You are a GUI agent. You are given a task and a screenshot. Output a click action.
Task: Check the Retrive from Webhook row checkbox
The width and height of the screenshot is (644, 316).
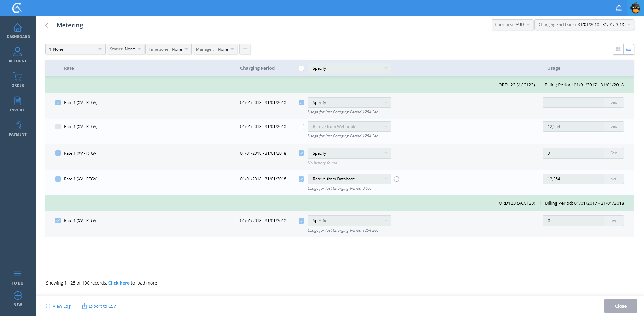[x=301, y=127]
